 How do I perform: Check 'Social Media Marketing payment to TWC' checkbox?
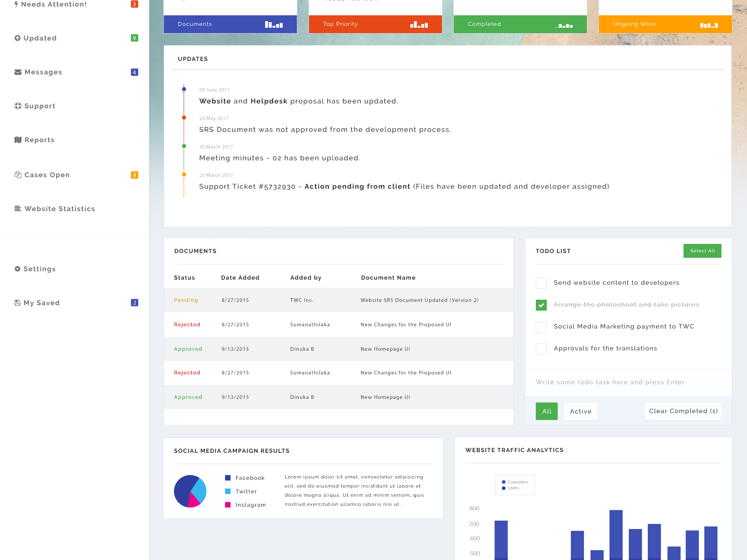click(541, 327)
